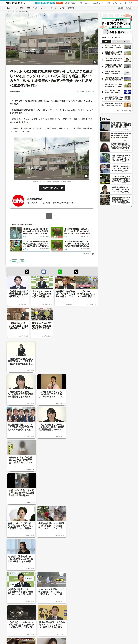Select 社会 category in navigation bar
The image size is (138, 644).
[15, 8]
